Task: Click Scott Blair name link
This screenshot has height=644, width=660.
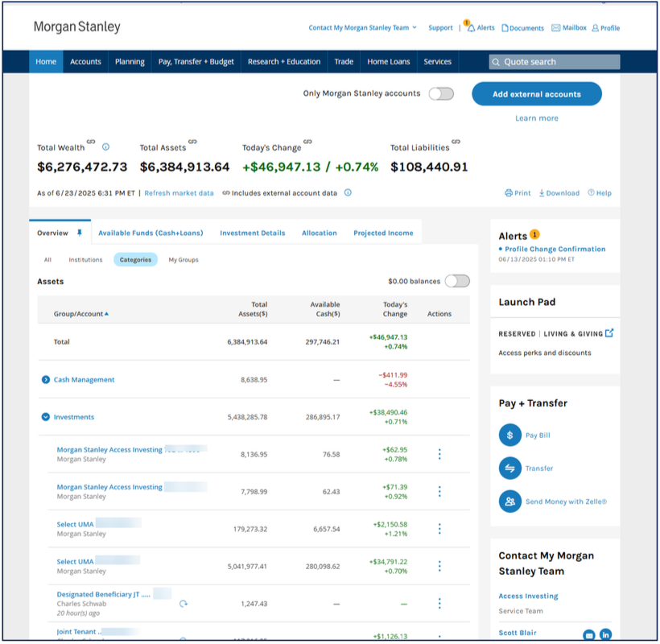Action: (x=518, y=633)
